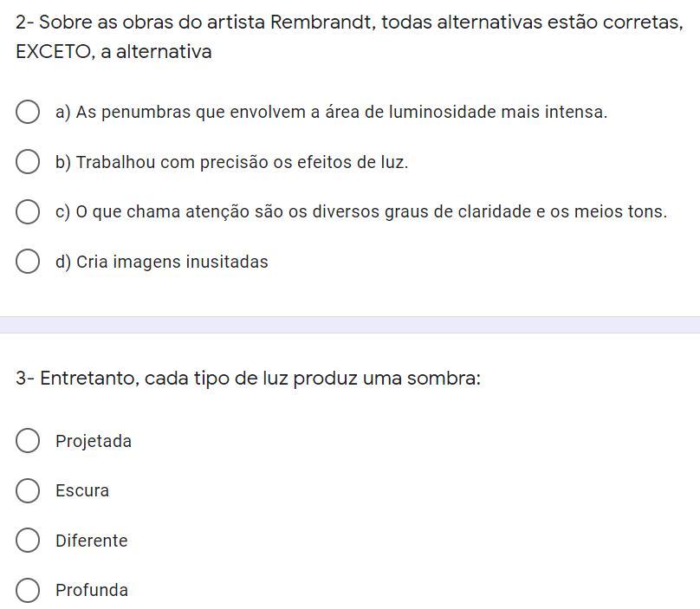The height and width of the screenshot is (609, 700).
Task: Choose radio option c) about graus de claridade
Action: click(28, 211)
